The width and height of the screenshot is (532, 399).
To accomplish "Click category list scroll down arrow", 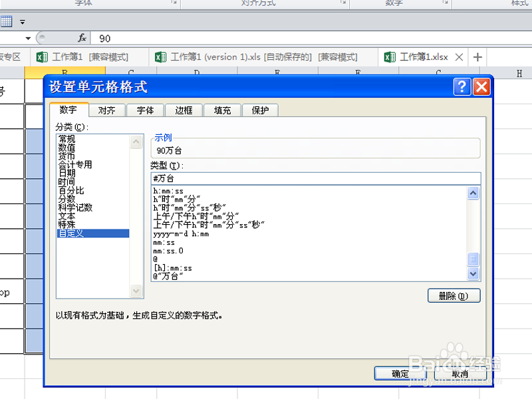I will pyautogui.click(x=136, y=291).
